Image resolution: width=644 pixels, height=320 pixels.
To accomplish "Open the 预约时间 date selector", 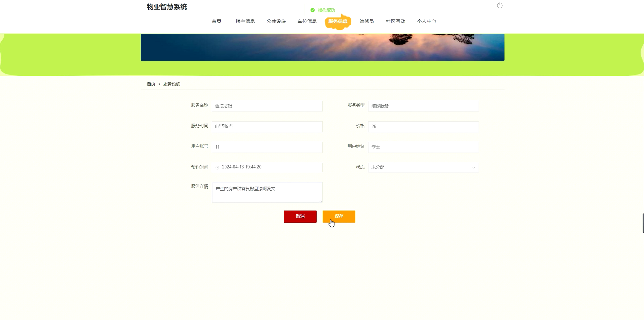I will click(267, 167).
